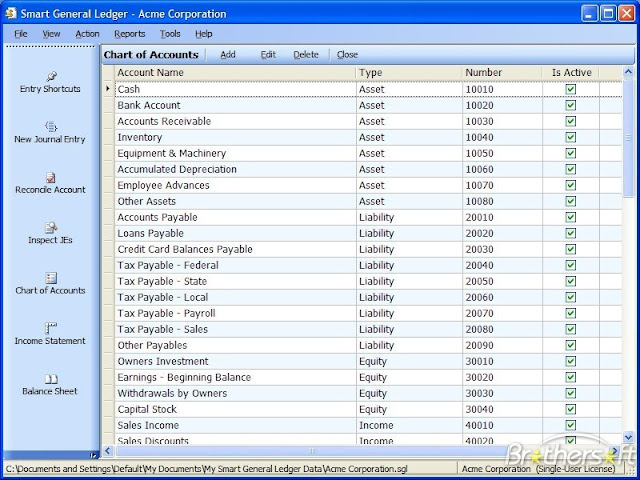Open the Reports menu
Screen dimensions: 640x480
pos(130,34)
